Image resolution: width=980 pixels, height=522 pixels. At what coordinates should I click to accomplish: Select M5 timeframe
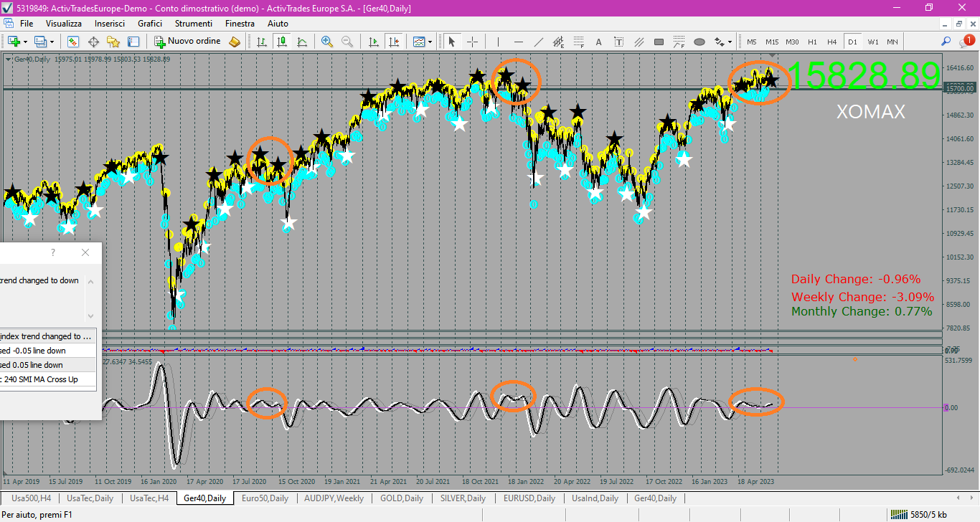[752, 42]
